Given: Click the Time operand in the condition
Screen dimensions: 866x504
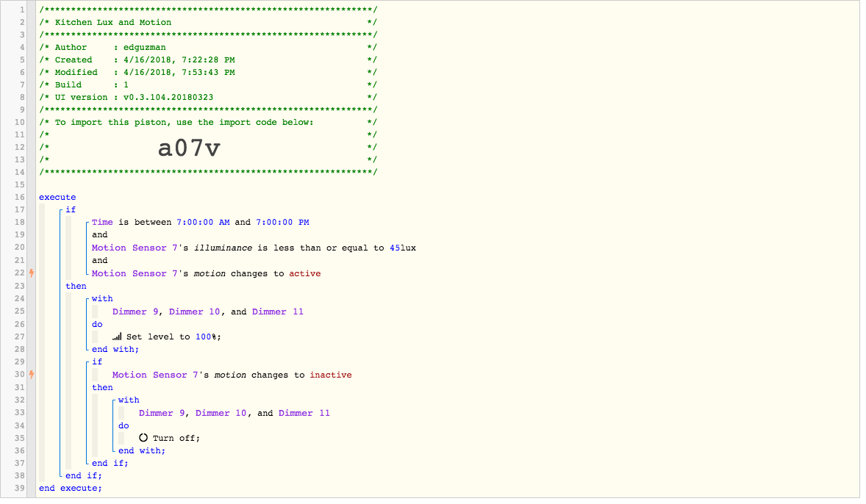Looking at the screenshot, I should click(x=102, y=222).
